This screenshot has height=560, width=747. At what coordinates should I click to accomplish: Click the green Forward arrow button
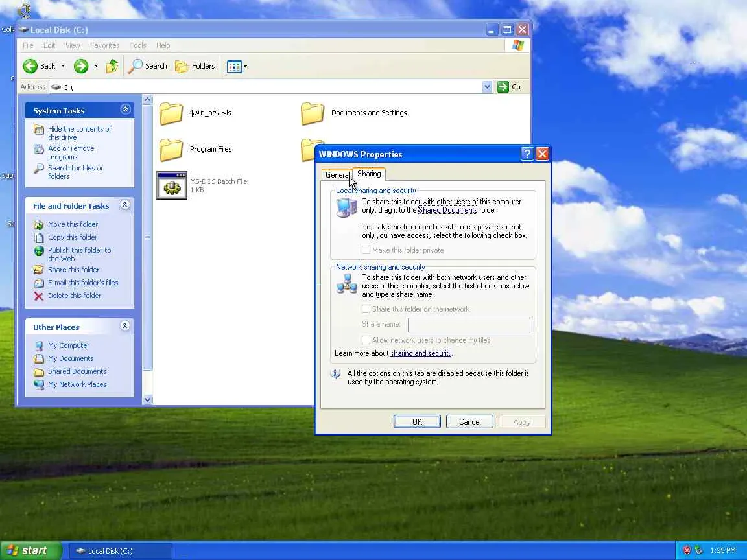[81, 66]
